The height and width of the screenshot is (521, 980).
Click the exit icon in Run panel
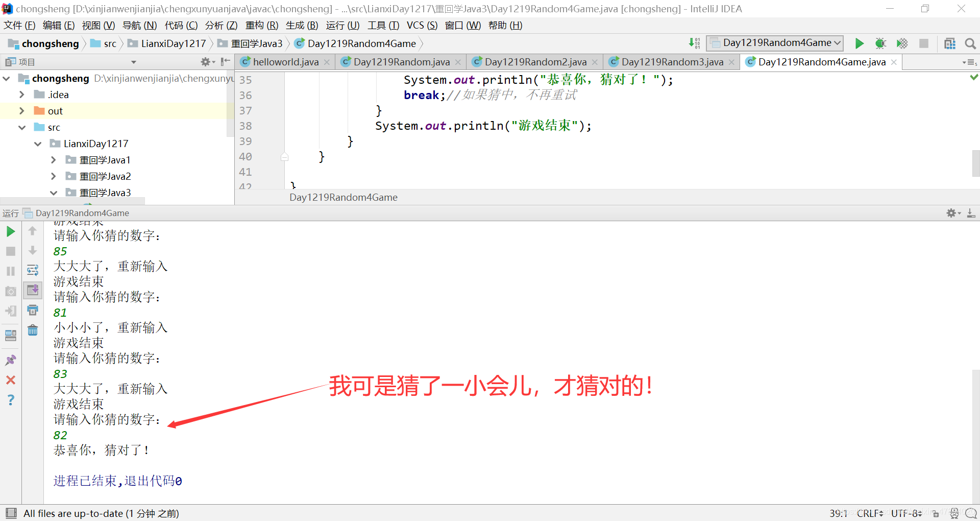tap(10, 311)
